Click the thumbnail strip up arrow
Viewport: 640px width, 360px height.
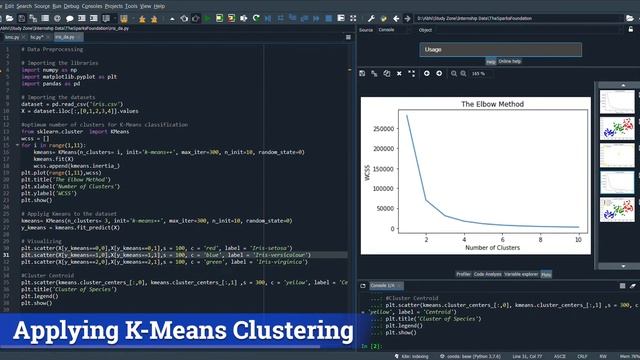tap(623, 85)
